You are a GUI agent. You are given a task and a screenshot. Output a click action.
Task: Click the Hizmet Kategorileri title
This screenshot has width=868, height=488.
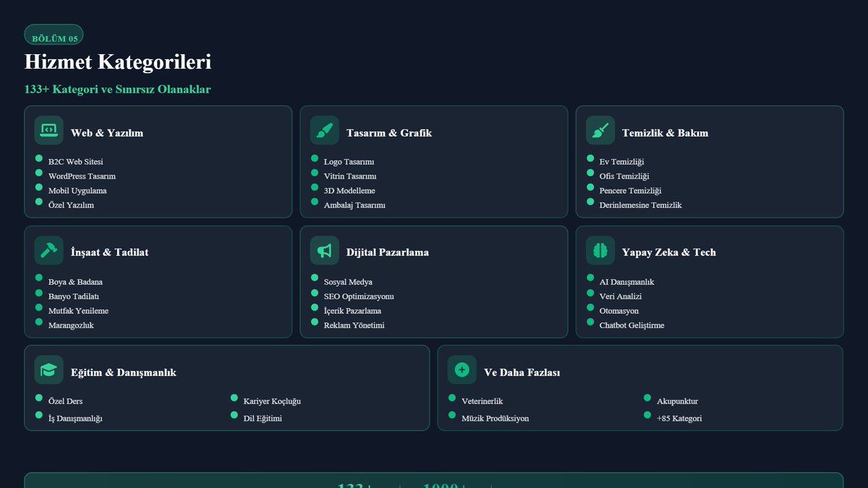(118, 62)
